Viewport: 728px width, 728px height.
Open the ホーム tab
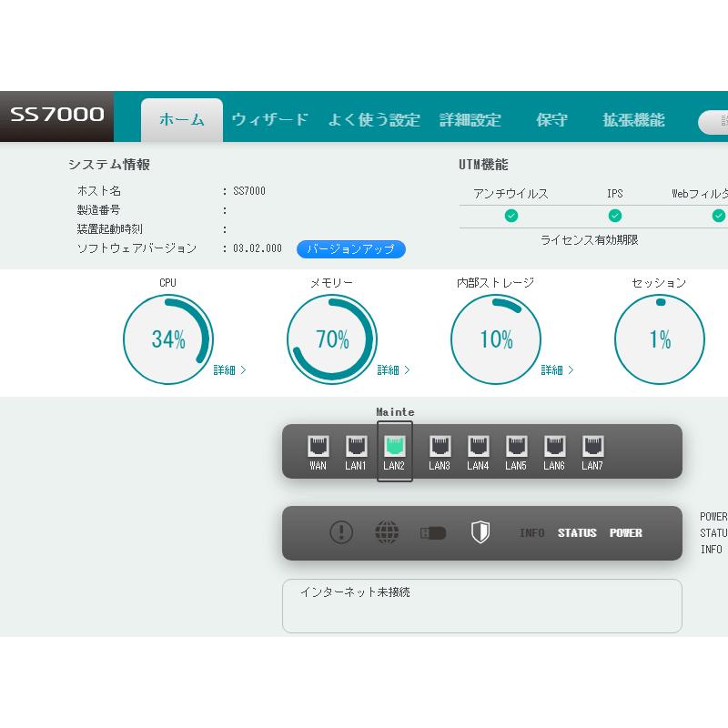182,120
